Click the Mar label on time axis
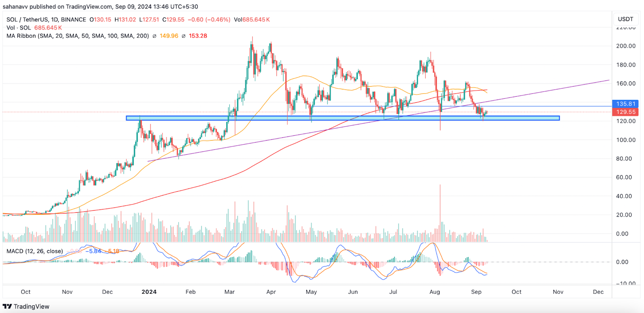This screenshot has width=644, height=313. tap(229, 292)
